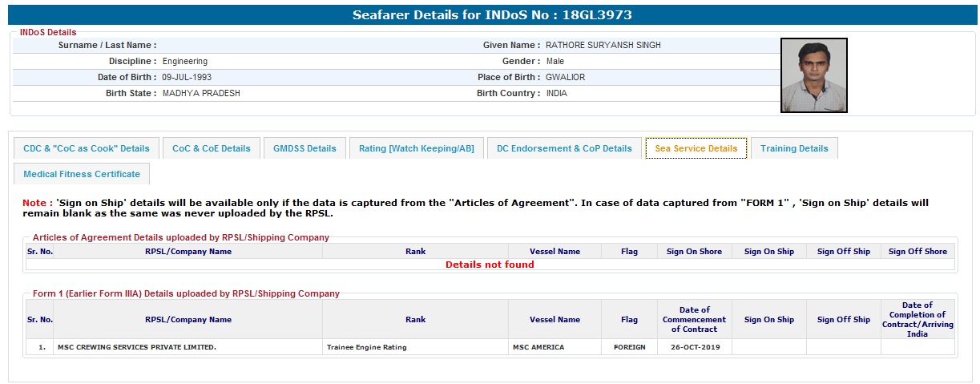Switch to Training Details tab
980x384 pixels.
pos(794,148)
